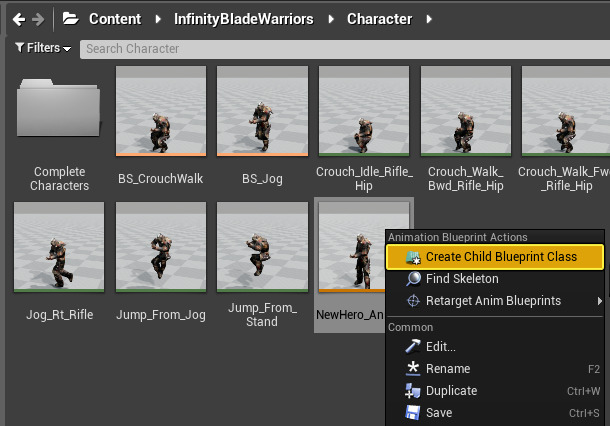
Task: Click the Edit pencil icon
Action: [413, 346]
